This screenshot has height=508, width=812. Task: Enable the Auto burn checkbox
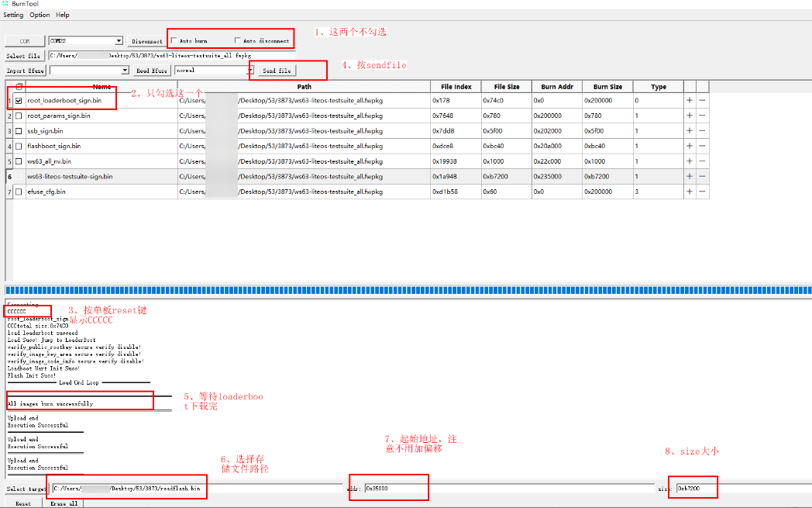tap(174, 40)
